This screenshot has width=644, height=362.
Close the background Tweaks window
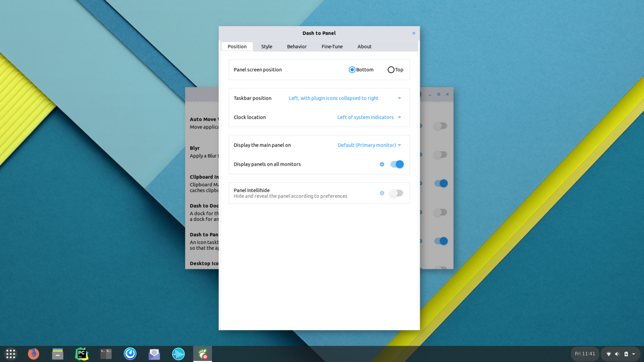tap(447, 94)
